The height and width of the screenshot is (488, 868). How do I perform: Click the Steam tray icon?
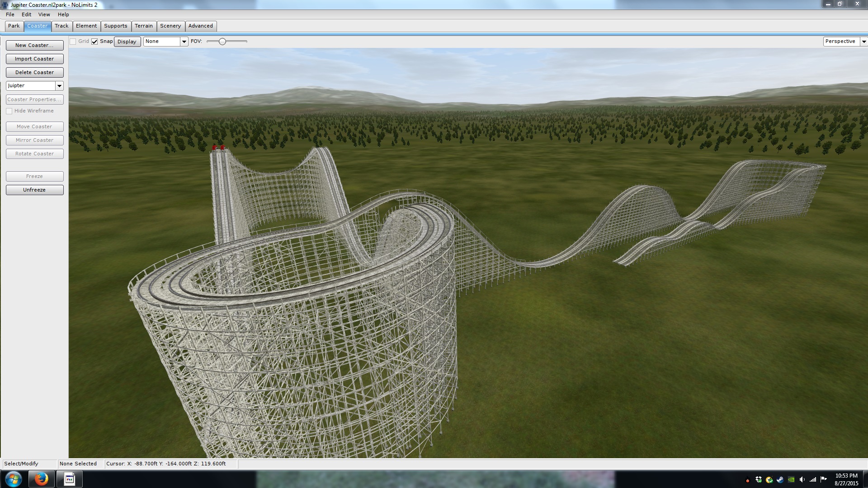click(x=780, y=479)
